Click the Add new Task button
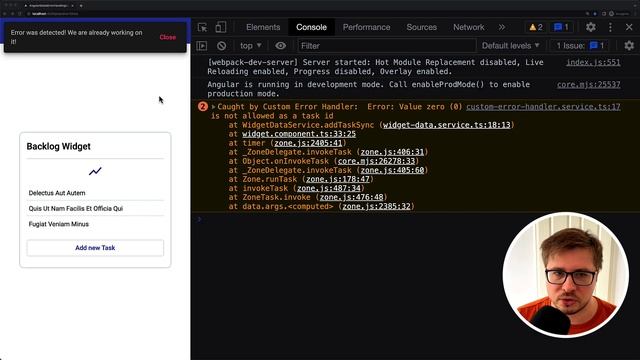640x360 pixels. click(x=95, y=248)
